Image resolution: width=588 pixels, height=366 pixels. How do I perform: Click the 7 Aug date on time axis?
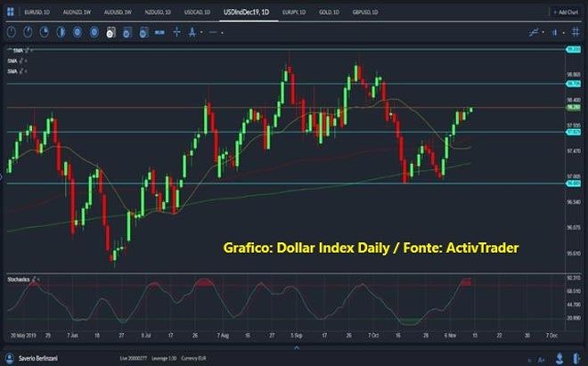tap(225, 338)
